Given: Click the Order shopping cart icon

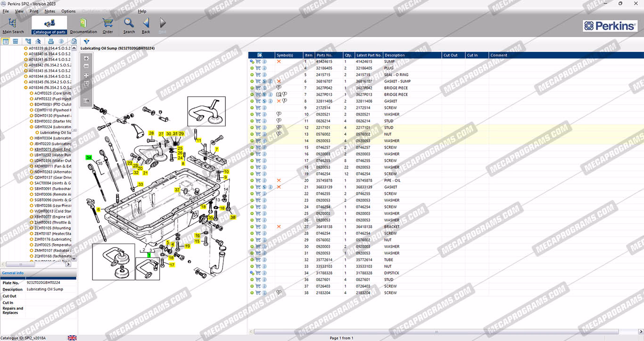Looking at the screenshot, I should (x=108, y=25).
